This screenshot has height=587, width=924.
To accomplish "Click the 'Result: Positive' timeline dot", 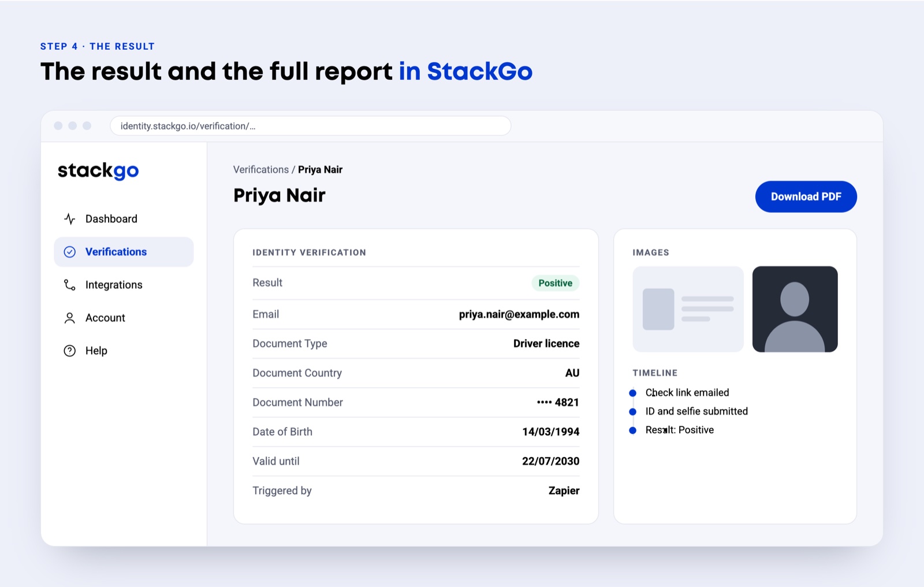I will pos(632,430).
